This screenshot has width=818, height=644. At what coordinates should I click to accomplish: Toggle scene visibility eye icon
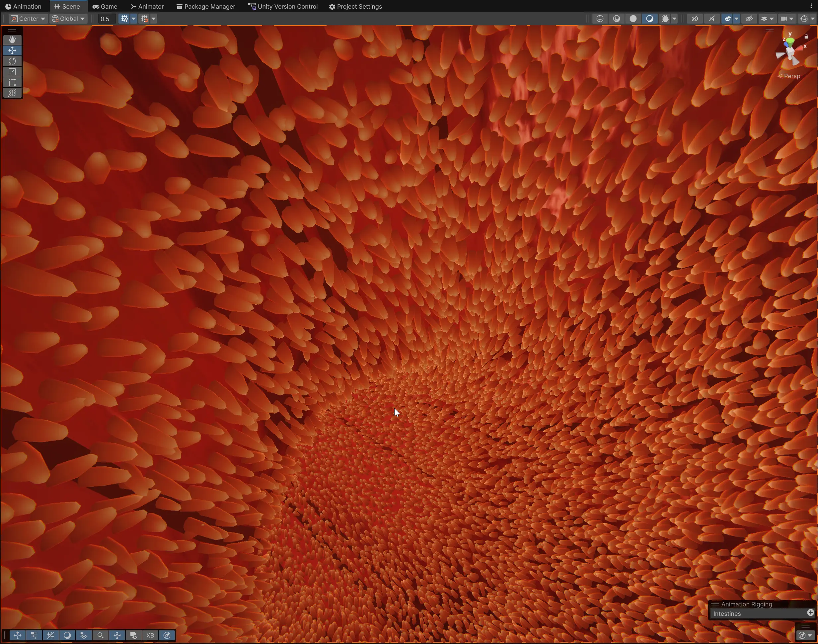749,19
